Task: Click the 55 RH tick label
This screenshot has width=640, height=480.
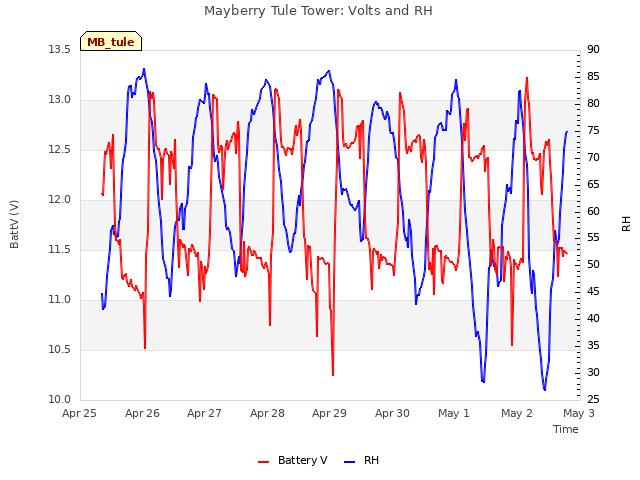Action: click(x=593, y=238)
